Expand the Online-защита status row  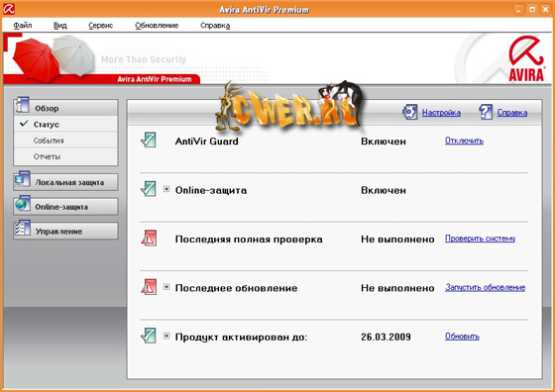(166, 189)
